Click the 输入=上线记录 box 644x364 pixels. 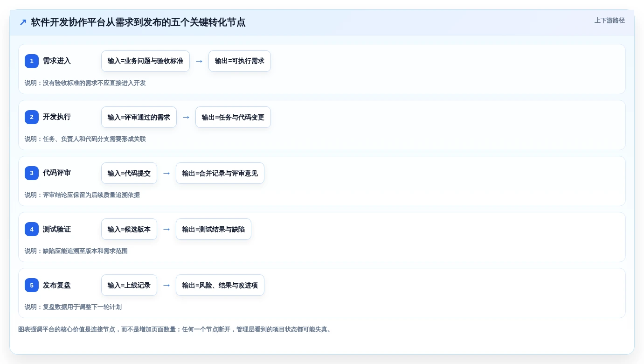pyautogui.click(x=129, y=285)
